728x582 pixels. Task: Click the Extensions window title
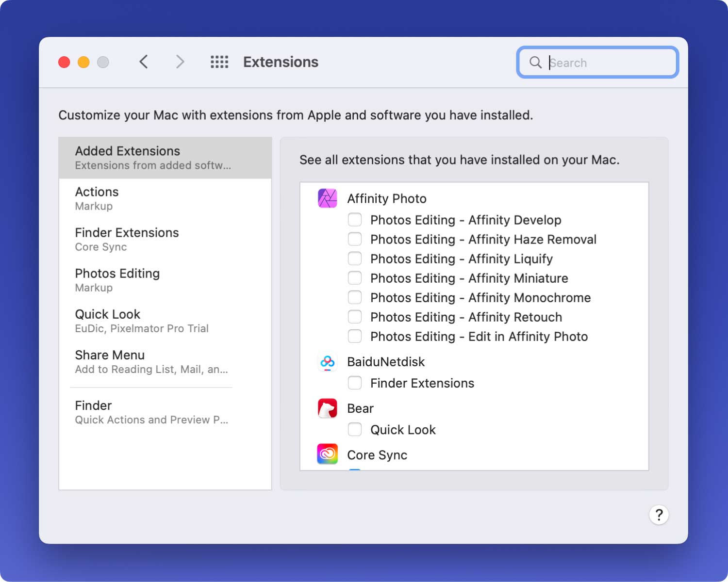click(x=281, y=62)
